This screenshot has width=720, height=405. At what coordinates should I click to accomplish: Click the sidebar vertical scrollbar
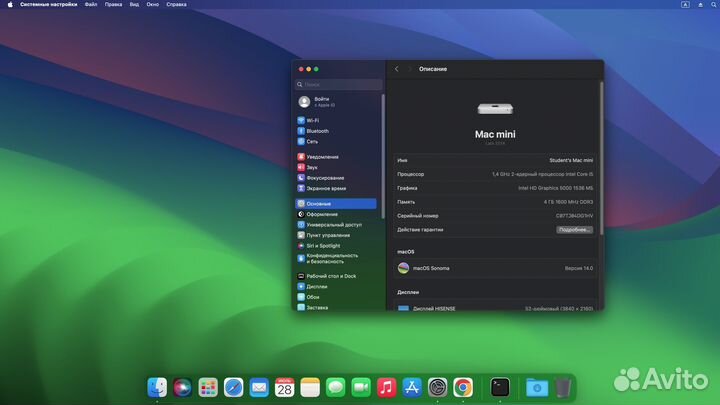point(382,156)
